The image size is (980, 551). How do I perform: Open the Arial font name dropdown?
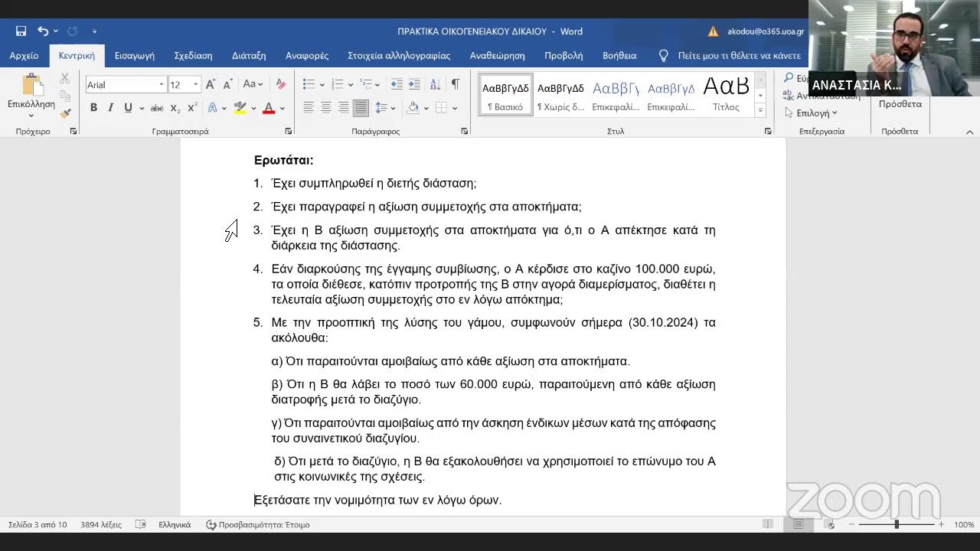pyautogui.click(x=162, y=85)
